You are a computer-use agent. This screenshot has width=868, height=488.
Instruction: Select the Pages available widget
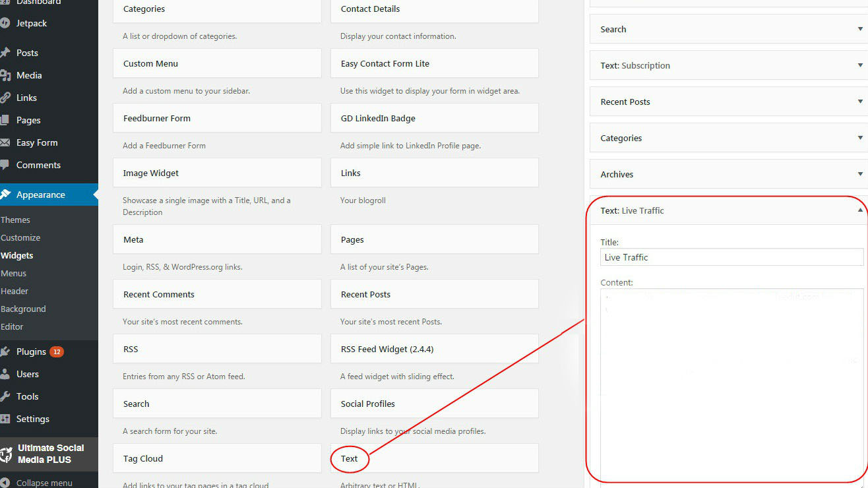click(435, 239)
